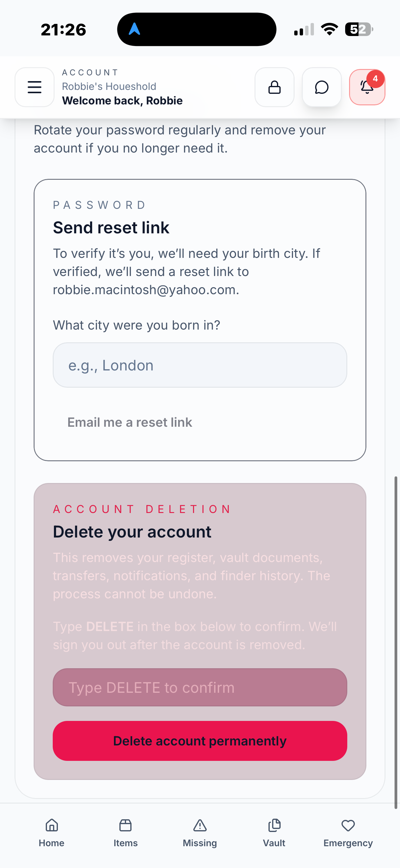This screenshot has height=868, width=400.
Task: Click the vertical scrollbar on right
Action: (x=396, y=642)
